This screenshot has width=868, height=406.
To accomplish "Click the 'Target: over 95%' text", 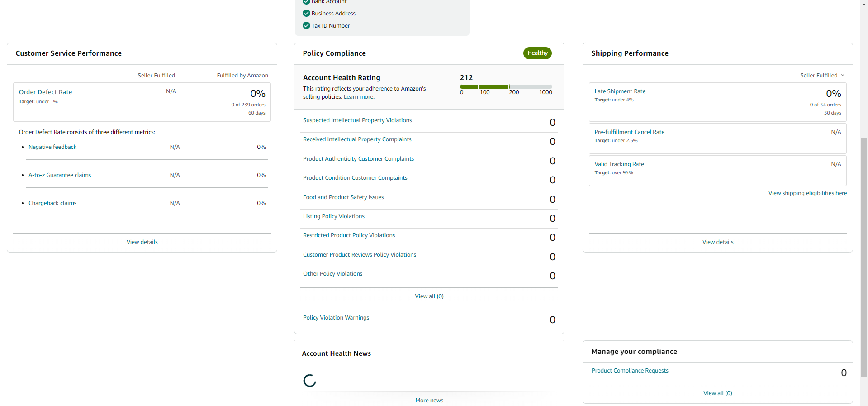I will tap(613, 173).
